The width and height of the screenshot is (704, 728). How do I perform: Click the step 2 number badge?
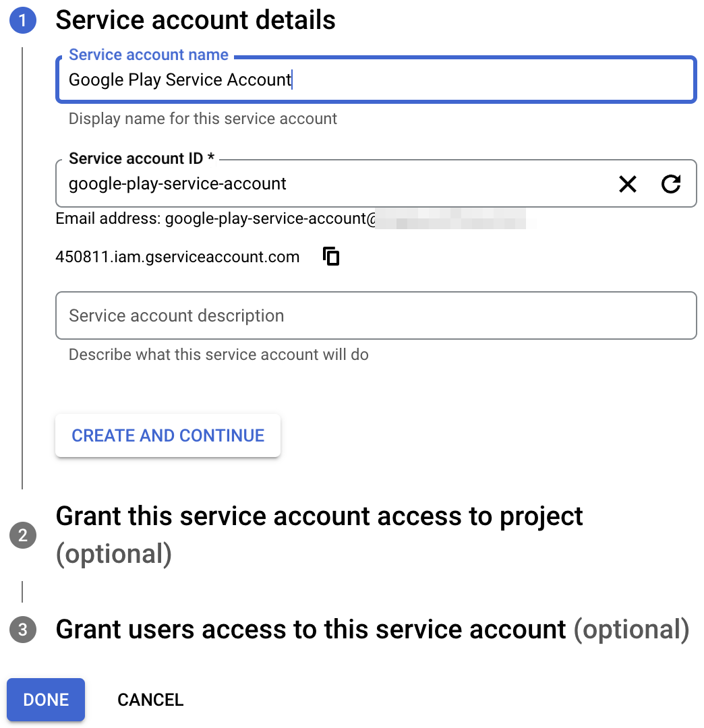(x=22, y=535)
